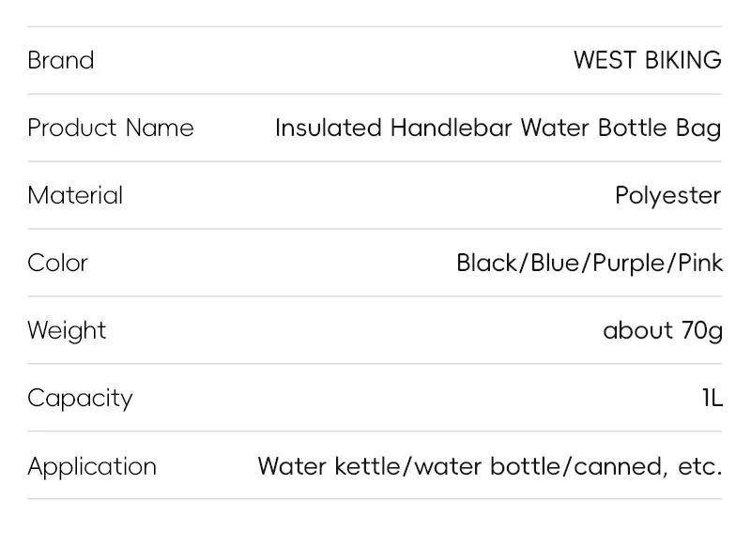The image size is (751, 560).
Task: Select the WEST BIKING brand value
Action: 647,60
